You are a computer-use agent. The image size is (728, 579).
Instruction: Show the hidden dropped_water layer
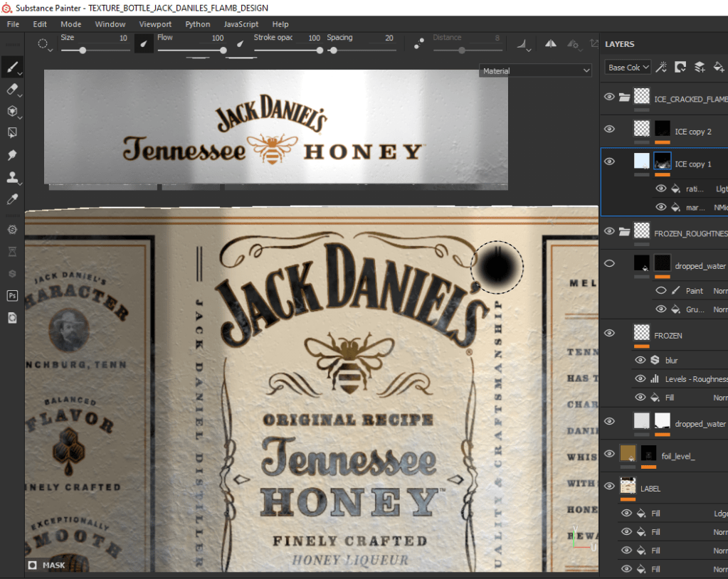pos(609,263)
